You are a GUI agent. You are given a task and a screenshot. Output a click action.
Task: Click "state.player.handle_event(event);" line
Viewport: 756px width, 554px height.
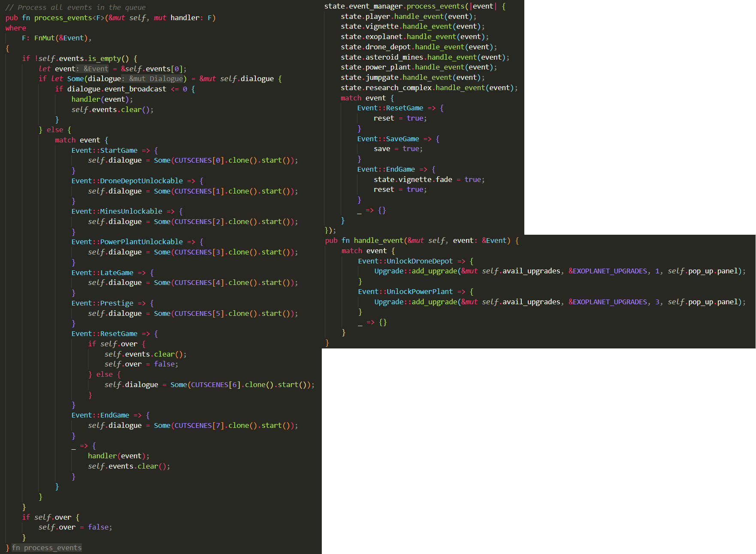[408, 16]
